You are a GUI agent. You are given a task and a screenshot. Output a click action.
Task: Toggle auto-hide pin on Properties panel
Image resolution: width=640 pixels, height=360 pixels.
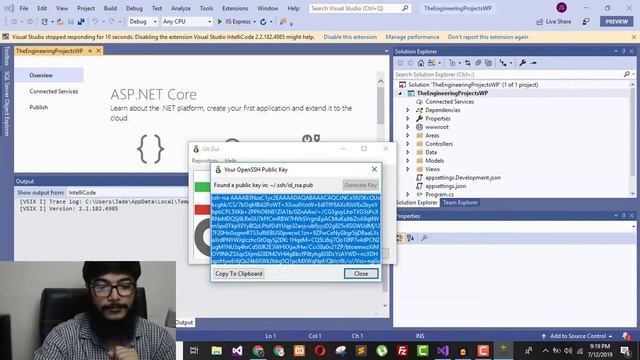624,216
